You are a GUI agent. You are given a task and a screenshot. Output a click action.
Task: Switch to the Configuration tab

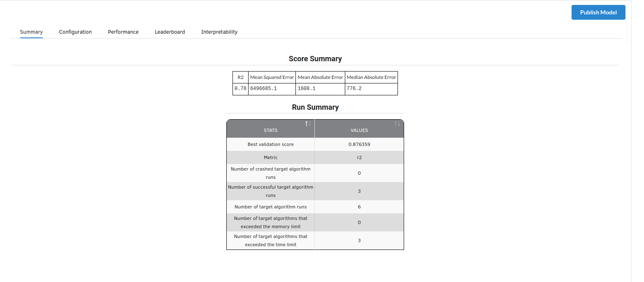[x=75, y=32]
